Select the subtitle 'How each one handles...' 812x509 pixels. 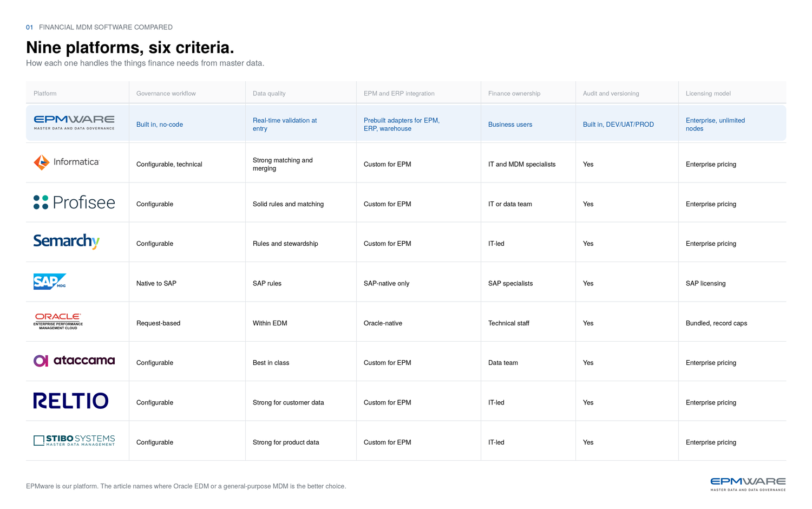pos(145,63)
